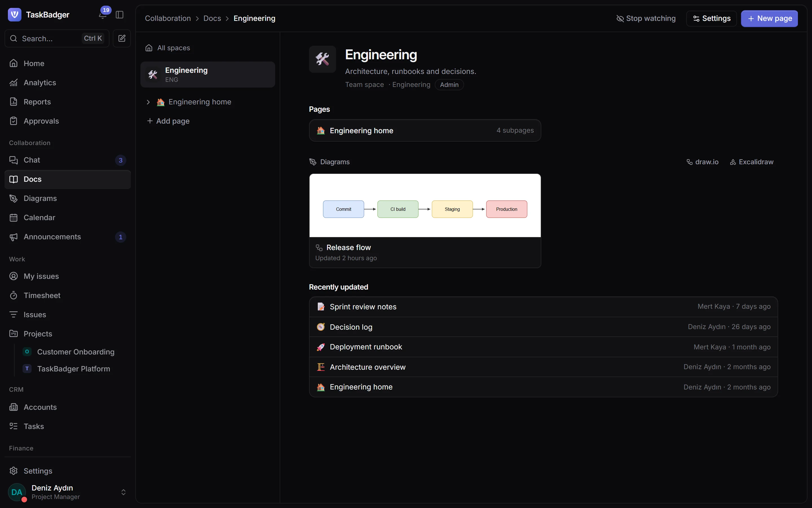Open Announcements in sidebar
Screen dimensions: 812x508
pos(67,237)
